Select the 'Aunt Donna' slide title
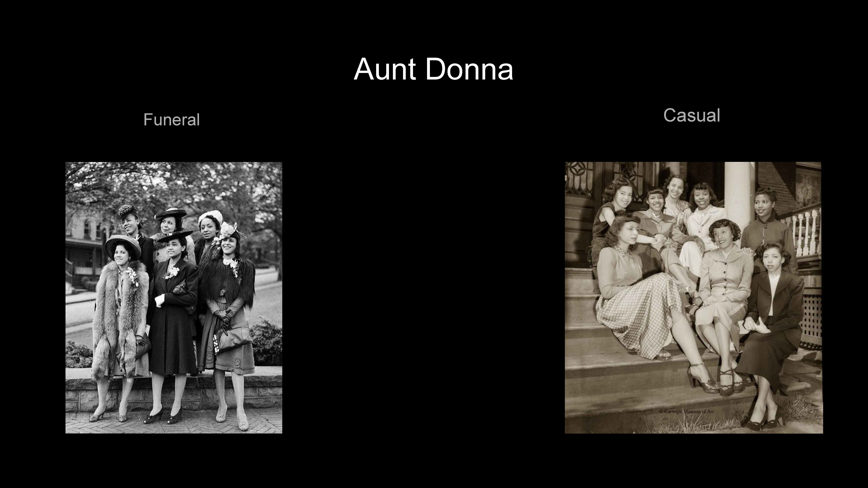Viewport: 868px width, 488px height. click(x=433, y=69)
